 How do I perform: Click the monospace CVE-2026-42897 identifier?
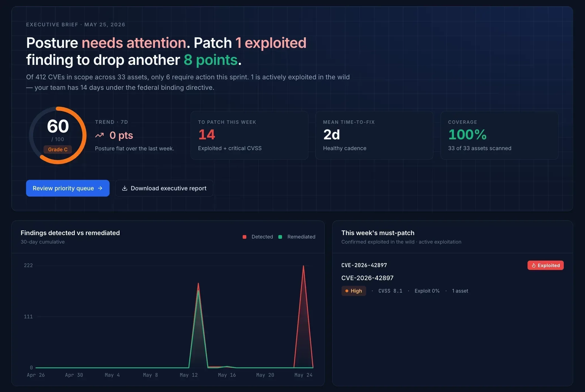(364, 265)
